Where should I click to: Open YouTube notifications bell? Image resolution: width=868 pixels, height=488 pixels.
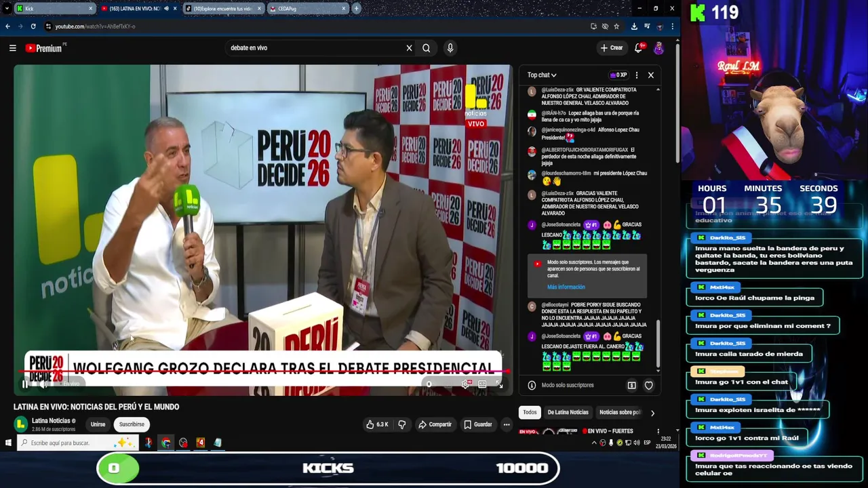click(x=638, y=48)
